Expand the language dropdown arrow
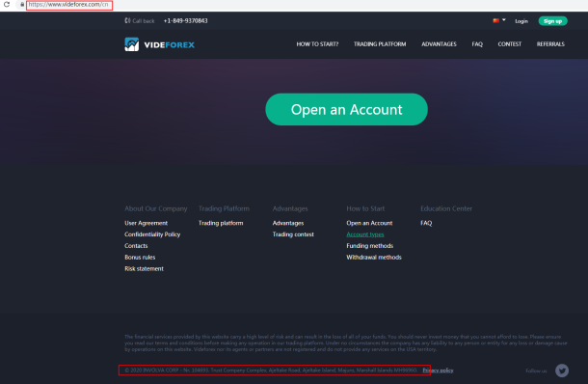The height and width of the screenshot is (384, 588). pyautogui.click(x=503, y=20)
